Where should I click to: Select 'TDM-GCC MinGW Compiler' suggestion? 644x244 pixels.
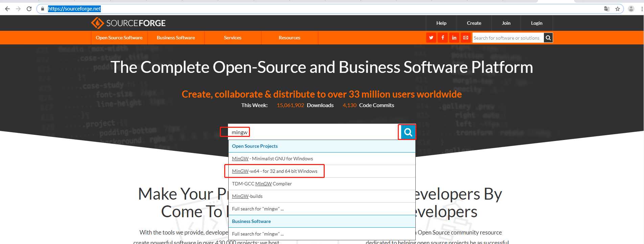(322, 184)
